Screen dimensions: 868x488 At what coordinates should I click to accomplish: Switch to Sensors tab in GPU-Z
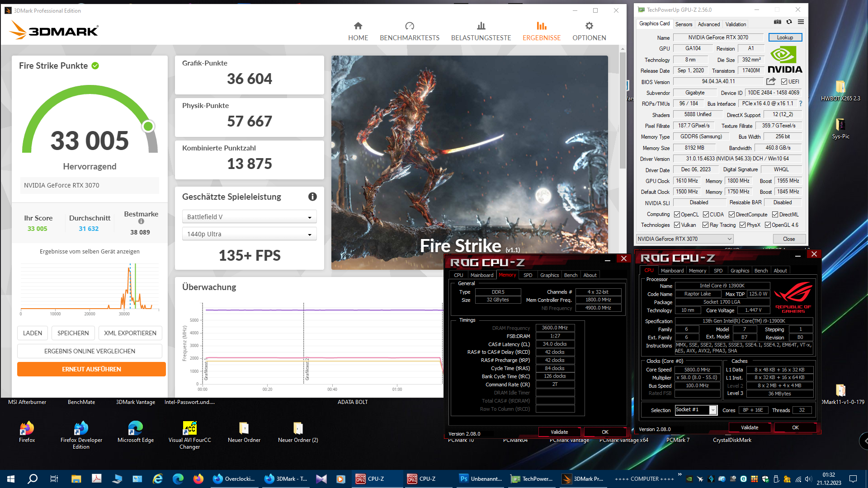tap(684, 24)
